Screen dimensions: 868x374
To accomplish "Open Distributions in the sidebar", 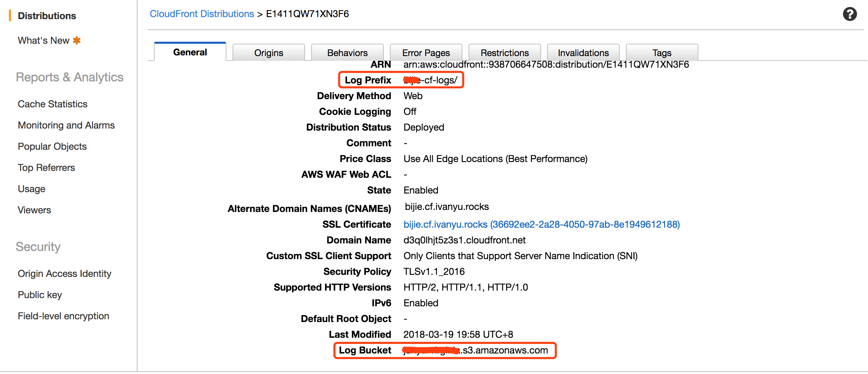I will point(47,16).
